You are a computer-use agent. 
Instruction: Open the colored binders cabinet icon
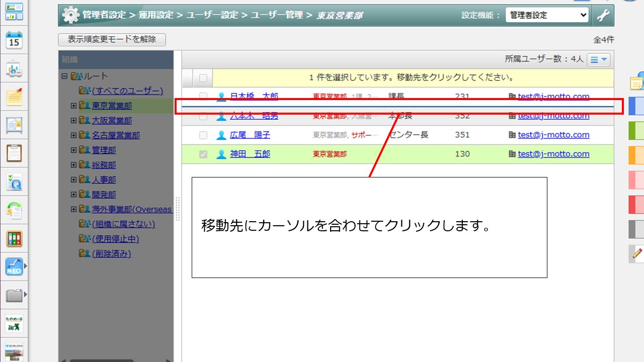(x=14, y=238)
